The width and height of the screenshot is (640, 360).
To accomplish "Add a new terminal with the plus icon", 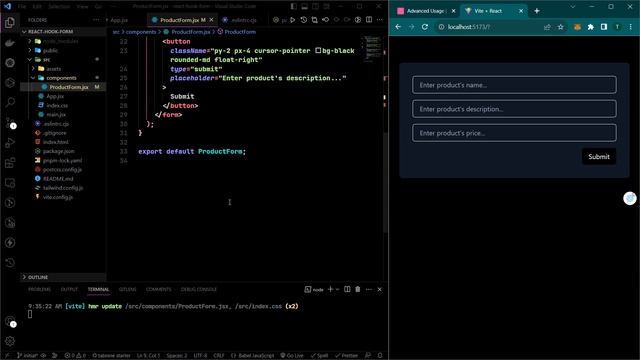I will [x=330, y=289].
